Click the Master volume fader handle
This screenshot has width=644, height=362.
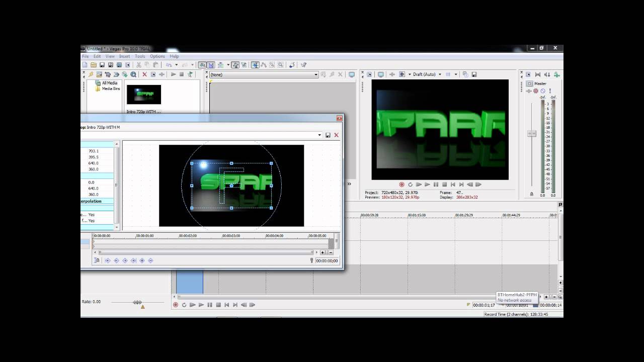(x=531, y=133)
